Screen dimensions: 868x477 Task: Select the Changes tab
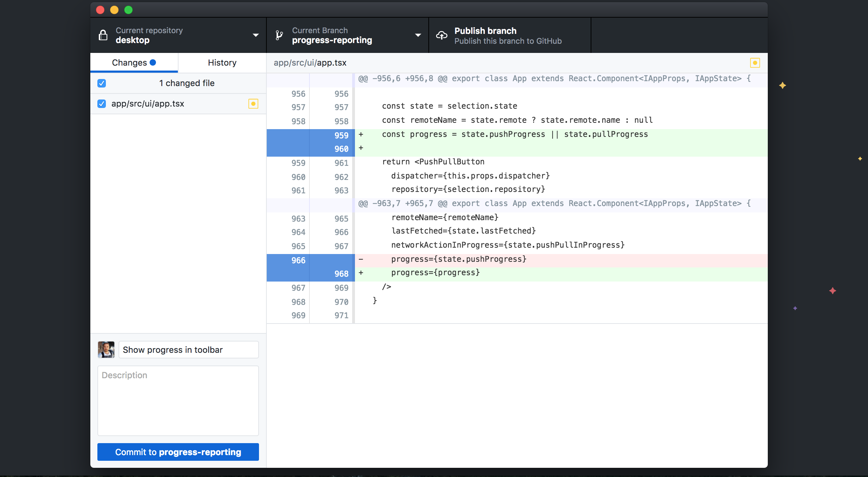(129, 62)
